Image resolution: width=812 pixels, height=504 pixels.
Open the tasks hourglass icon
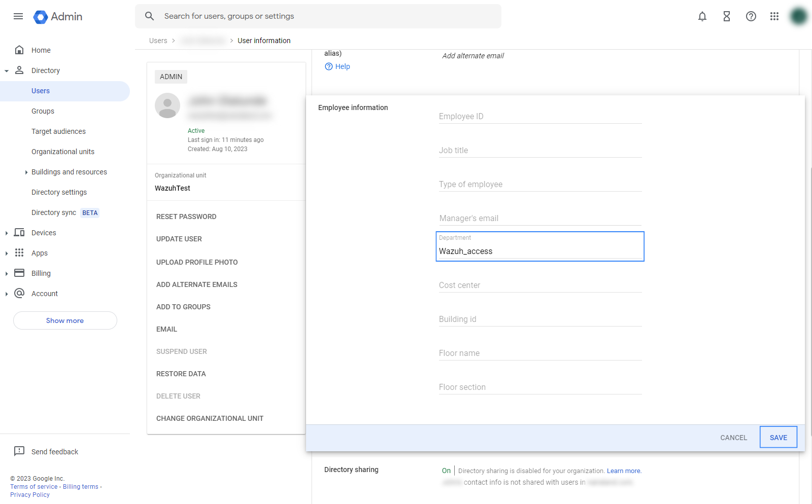(x=727, y=16)
